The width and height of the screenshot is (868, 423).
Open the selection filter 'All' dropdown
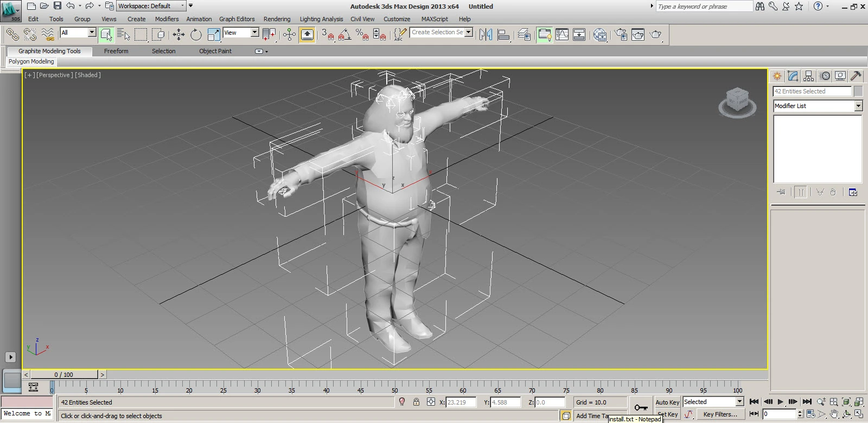92,33
